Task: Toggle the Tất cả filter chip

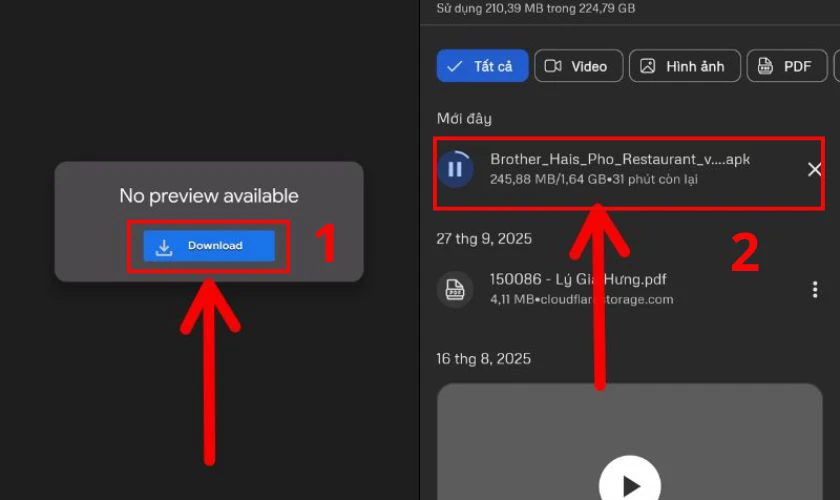Action: [x=481, y=66]
